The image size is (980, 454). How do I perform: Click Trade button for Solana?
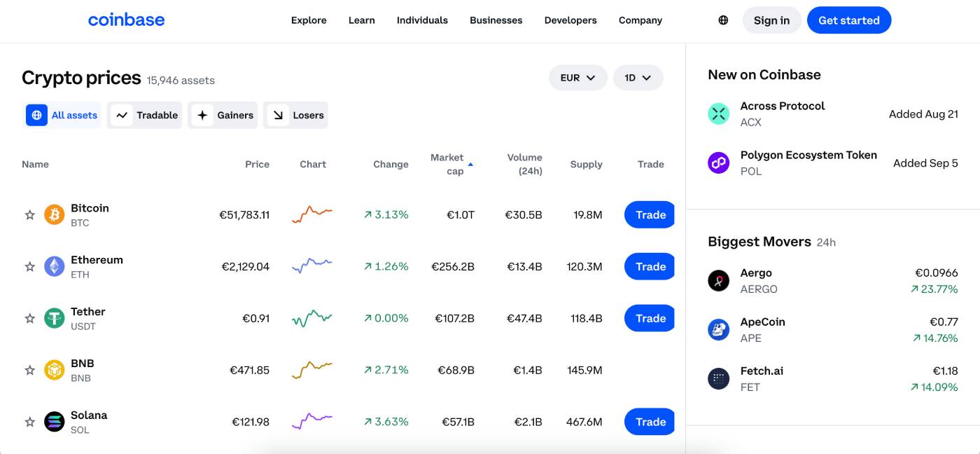[650, 422]
